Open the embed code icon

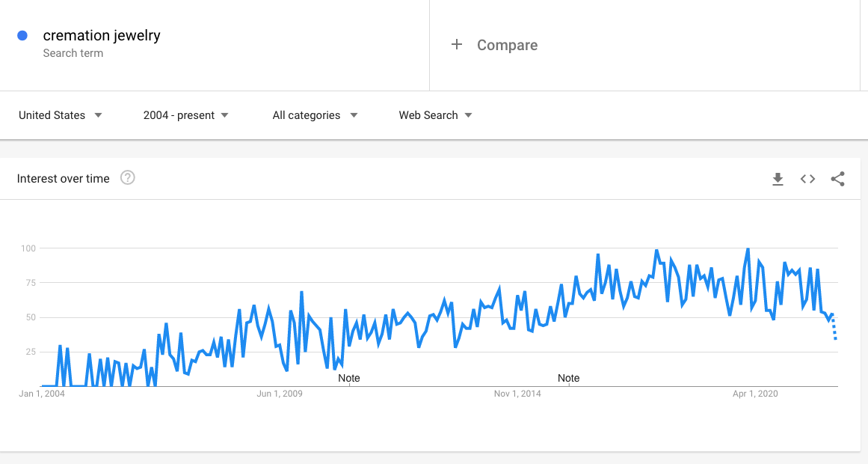807,179
